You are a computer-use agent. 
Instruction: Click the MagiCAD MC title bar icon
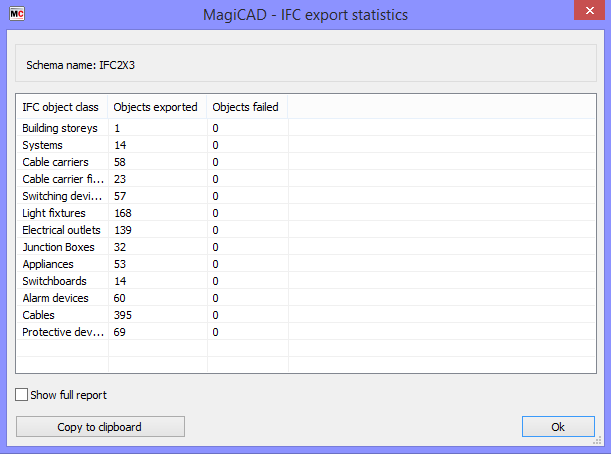(x=17, y=14)
